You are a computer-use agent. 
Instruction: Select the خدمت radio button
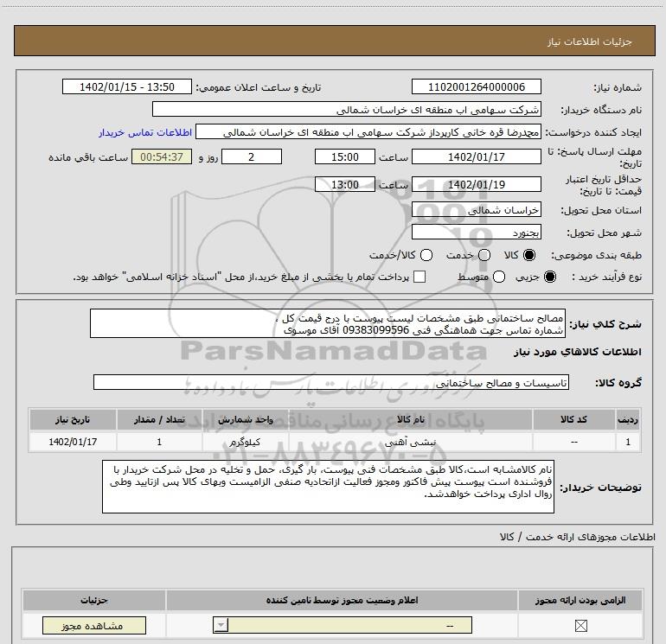[484, 255]
